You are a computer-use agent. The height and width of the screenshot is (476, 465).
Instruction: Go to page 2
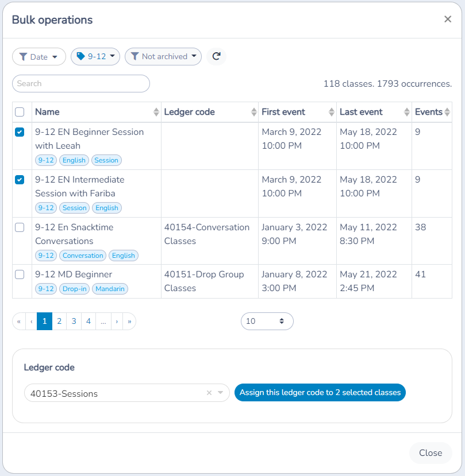(59, 321)
